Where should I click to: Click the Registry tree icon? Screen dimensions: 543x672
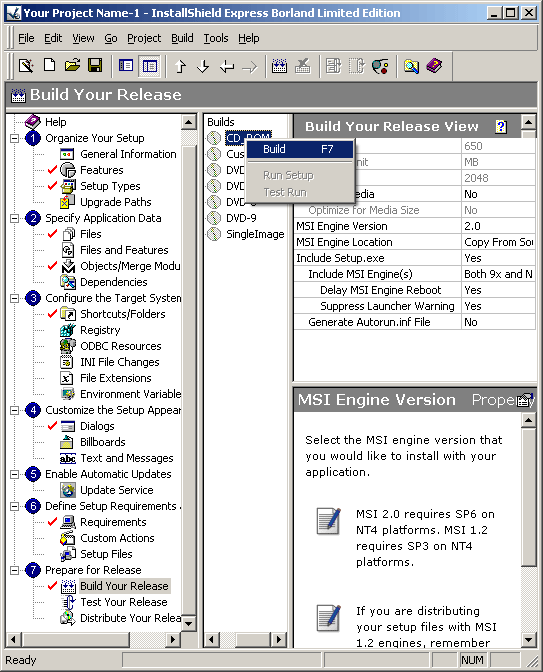[x=67, y=330]
